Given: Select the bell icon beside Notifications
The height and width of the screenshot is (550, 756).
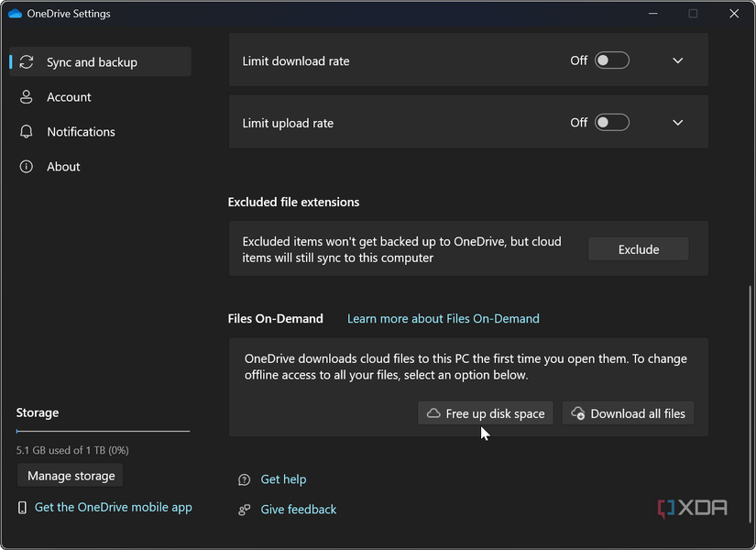Looking at the screenshot, I should [x=27, y=131].
